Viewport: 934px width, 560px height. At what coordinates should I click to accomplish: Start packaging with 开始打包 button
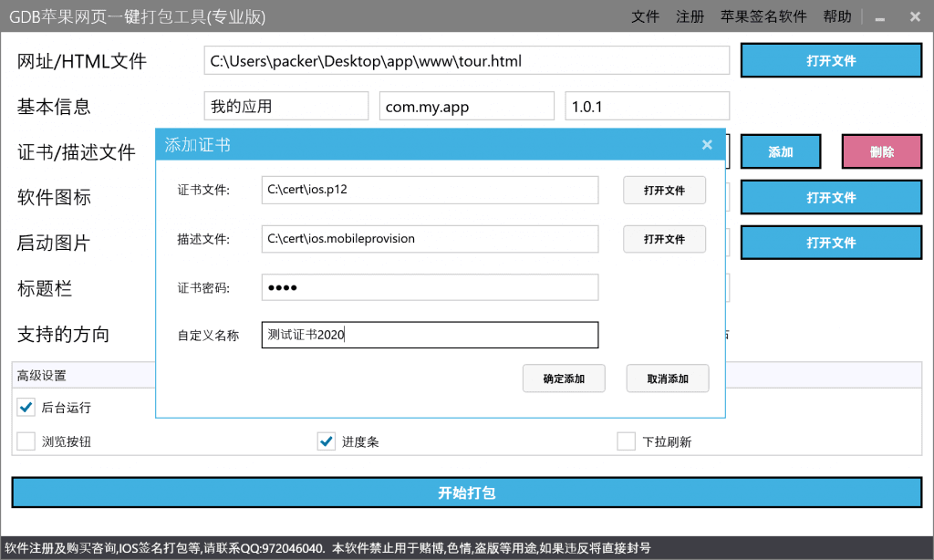pos(466,493)
